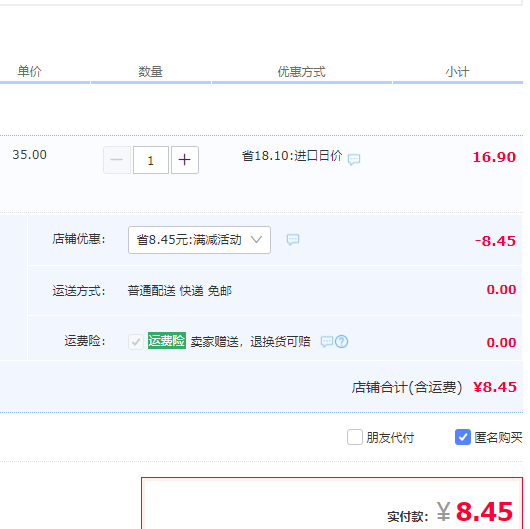This screenshot has height=529, width=530.
Task: Click the 单价 column header
Action: 29,71
